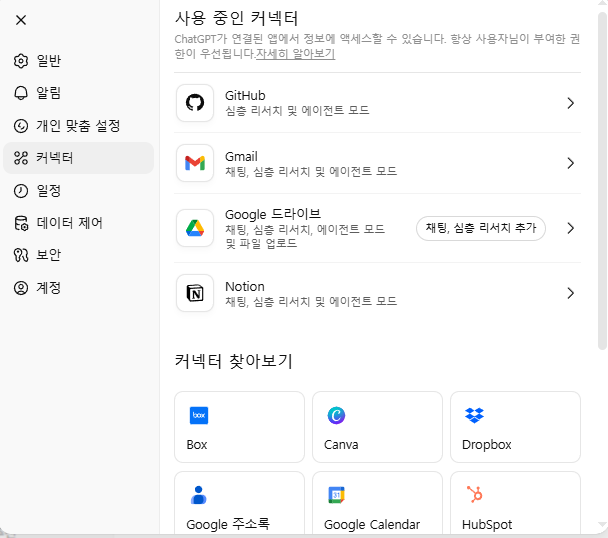Click the Dropbox logo icon

tap(474, 415)
